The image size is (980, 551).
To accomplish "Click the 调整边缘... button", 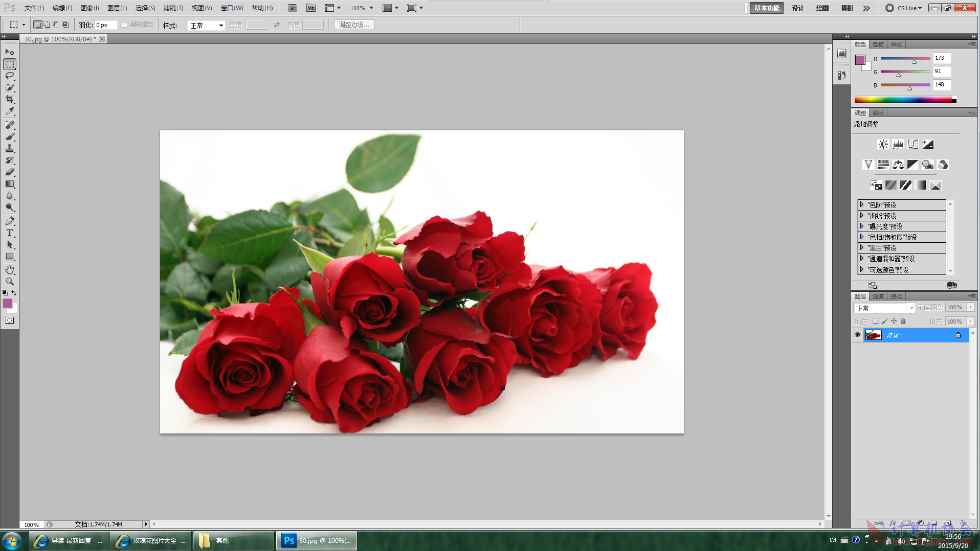I will 354,25.
